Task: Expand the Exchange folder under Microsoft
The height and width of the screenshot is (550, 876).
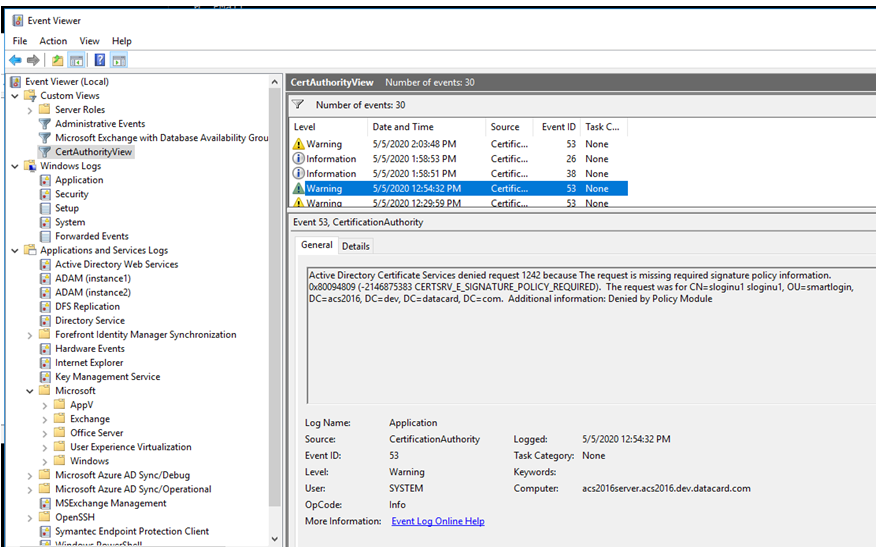Action: (x=45, y=419)
